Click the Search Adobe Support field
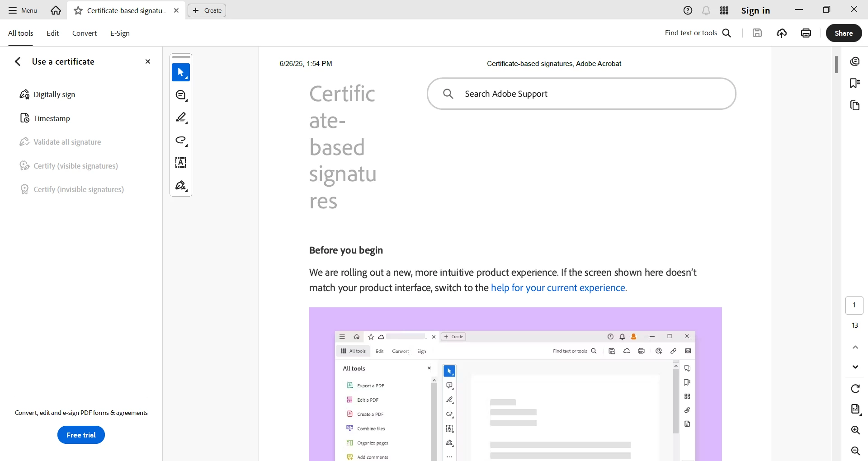The width and height of the screenshot is (868, 461). 581,94
